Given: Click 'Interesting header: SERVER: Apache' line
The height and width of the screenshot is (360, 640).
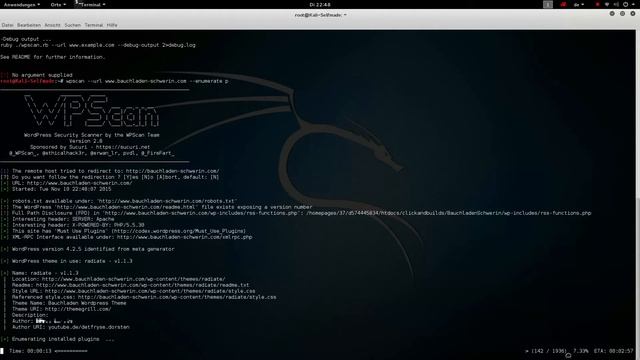Looking at the screenshot, I should coord(57,219).
